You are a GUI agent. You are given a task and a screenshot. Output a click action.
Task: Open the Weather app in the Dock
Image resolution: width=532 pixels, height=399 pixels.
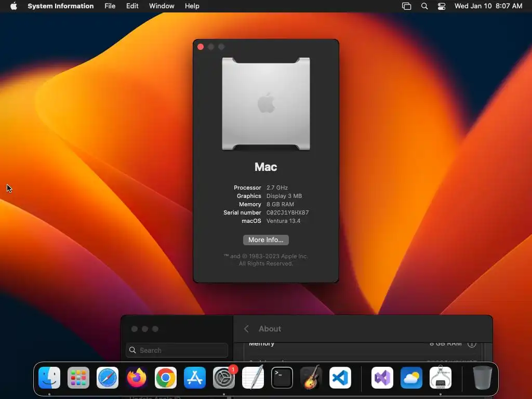[x=411, y=378]
